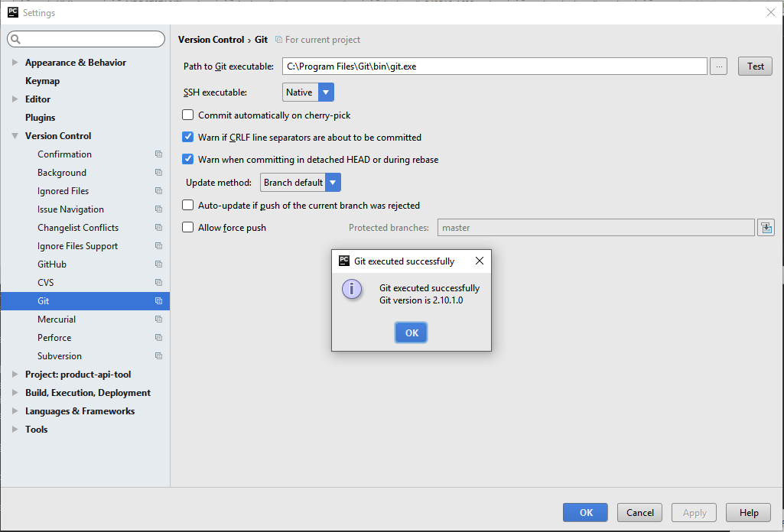The height and width of the screenshot is (532, 784).
Task: Enable Auto-update if push was rejected
Action: pyautogui.click(x=187, y=205)
